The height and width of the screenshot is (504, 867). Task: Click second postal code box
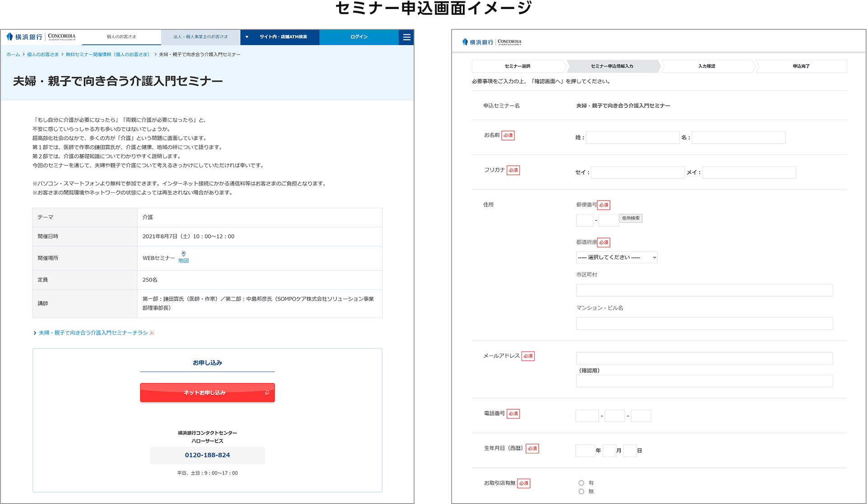608,220
